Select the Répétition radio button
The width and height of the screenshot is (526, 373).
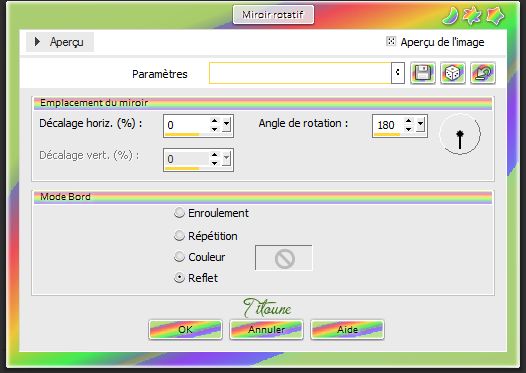[x=179, y=236]
